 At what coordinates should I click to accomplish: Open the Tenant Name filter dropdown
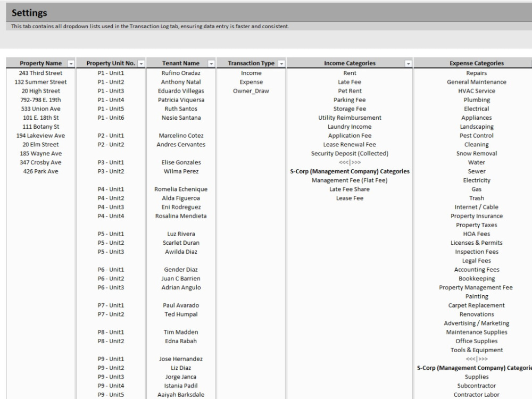[211, 63]
